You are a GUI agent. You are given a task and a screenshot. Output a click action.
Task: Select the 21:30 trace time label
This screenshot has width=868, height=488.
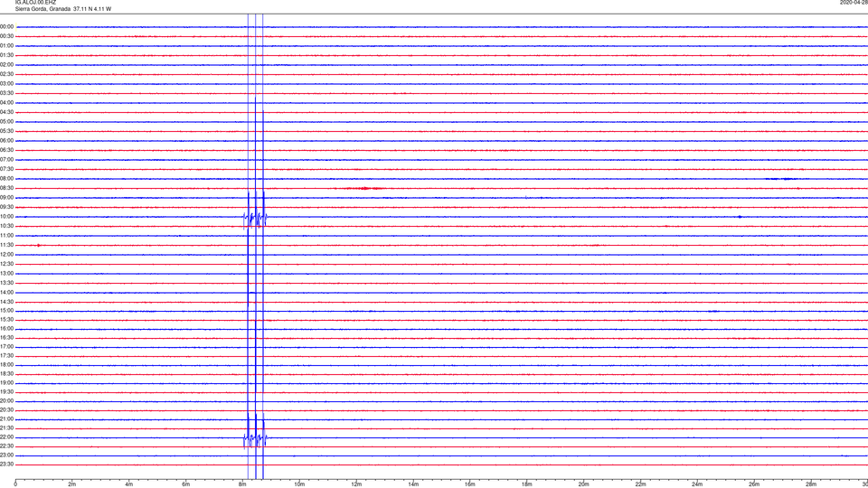coord(6,428)
